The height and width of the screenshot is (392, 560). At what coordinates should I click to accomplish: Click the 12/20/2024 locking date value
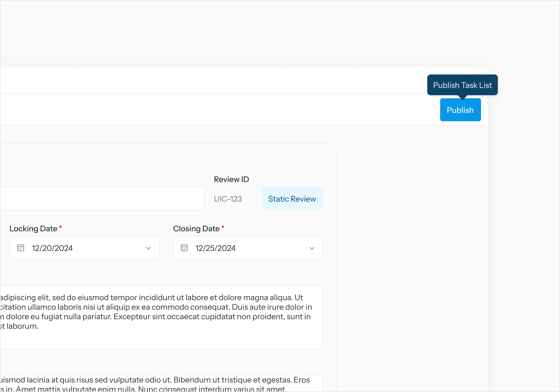tap(52, 248)
